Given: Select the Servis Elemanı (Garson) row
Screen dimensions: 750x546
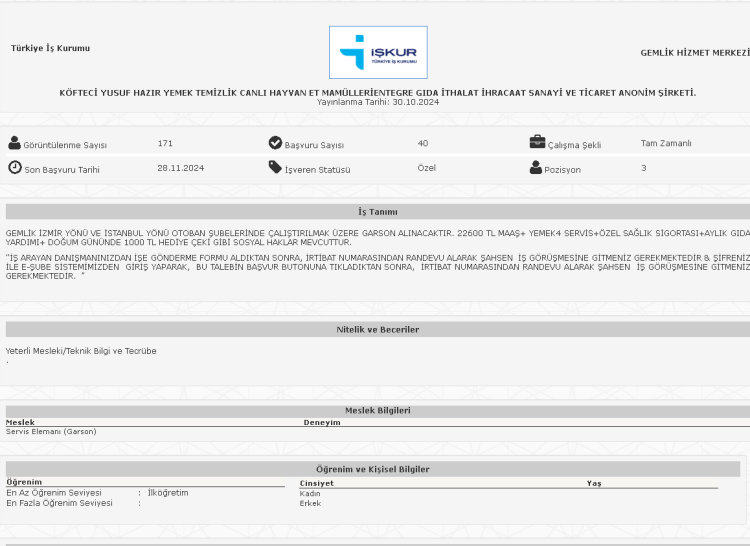Looking at the screenshot, I should coord(50,431).
